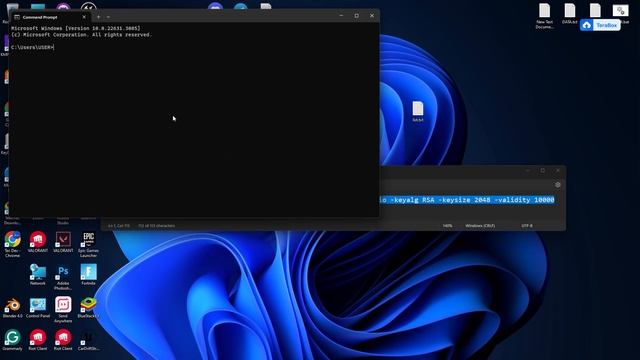Open the CarDriftSh... desktop shortcut

point(89,340)
